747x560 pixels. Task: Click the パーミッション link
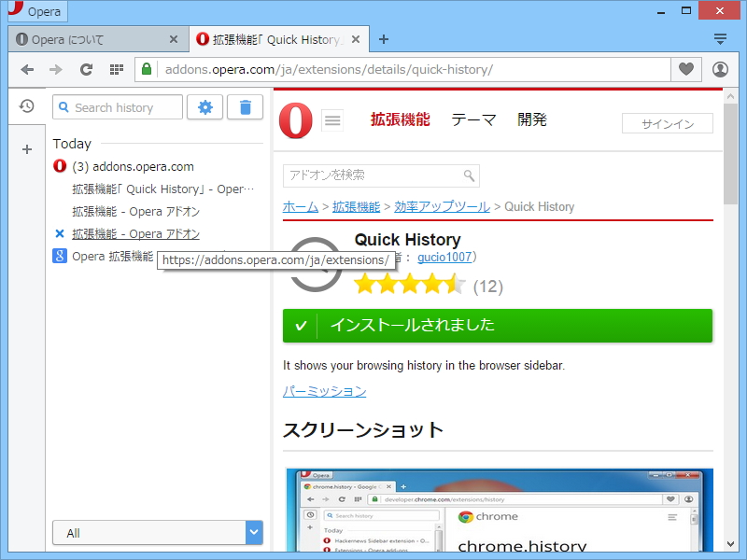[x=323, y=391]
